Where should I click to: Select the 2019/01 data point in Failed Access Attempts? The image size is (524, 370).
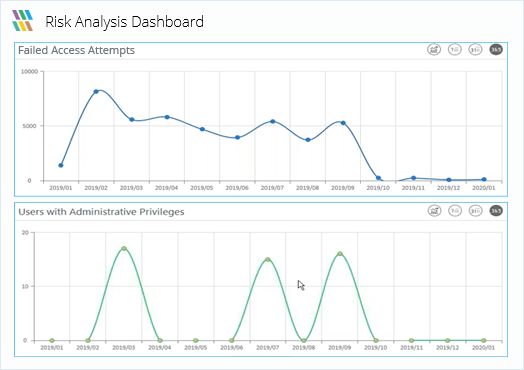click(x=61, y=165)
